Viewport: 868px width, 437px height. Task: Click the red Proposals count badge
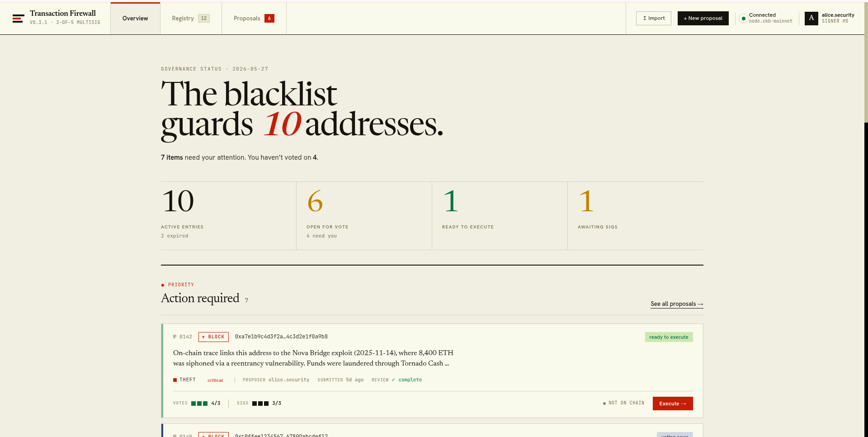click(269, 18)
